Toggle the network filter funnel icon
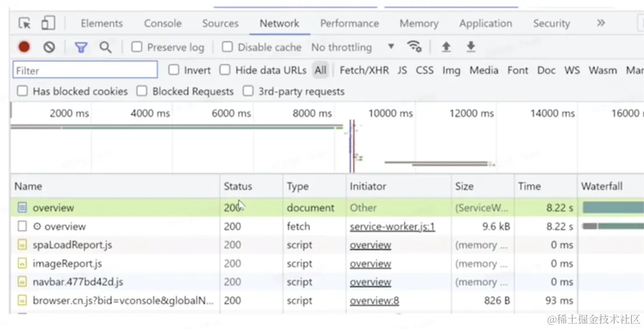 tap(80, 47)
